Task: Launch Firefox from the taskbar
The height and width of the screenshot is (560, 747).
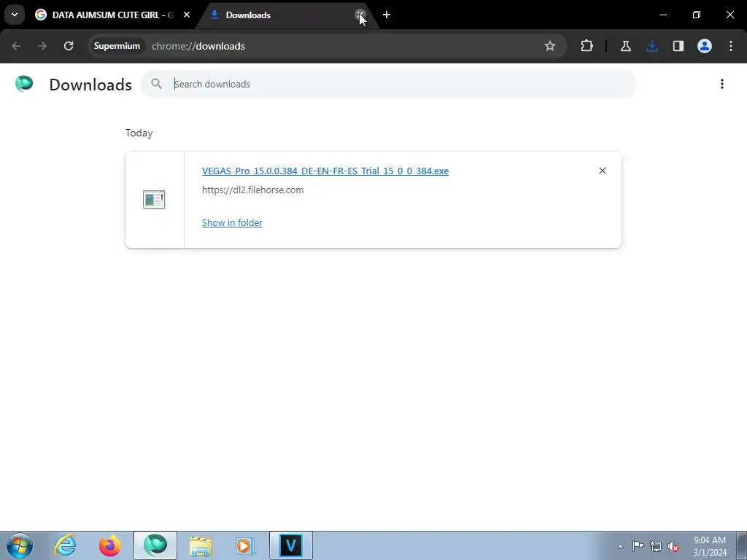Action: [110, 545]
